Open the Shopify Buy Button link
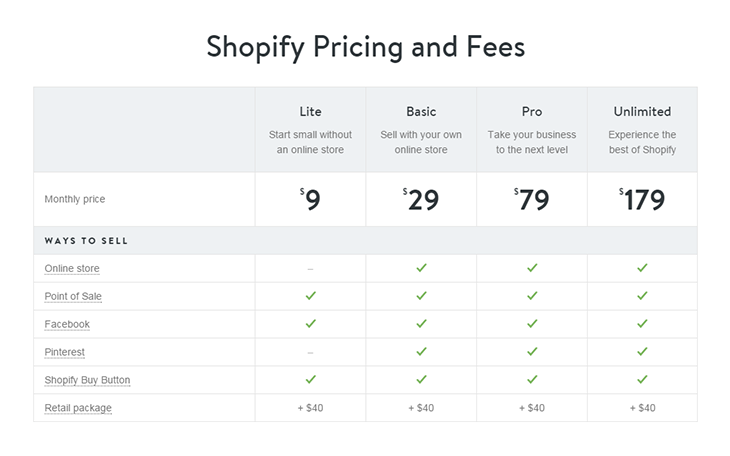This screenshot has width=730, height=456. [x=87, y=381]
